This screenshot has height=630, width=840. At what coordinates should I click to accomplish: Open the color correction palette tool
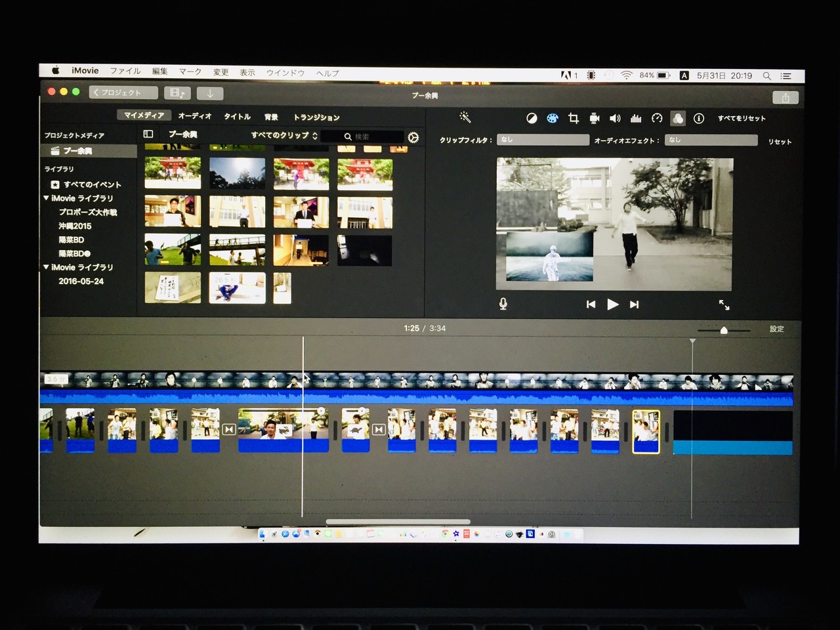[x=553, y=118]
